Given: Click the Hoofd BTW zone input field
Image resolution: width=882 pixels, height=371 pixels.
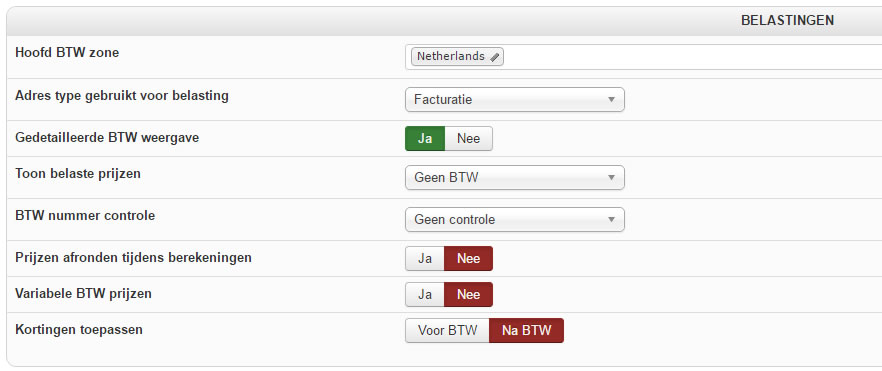Looking at the screenshot, I should [x=644, y=57].
